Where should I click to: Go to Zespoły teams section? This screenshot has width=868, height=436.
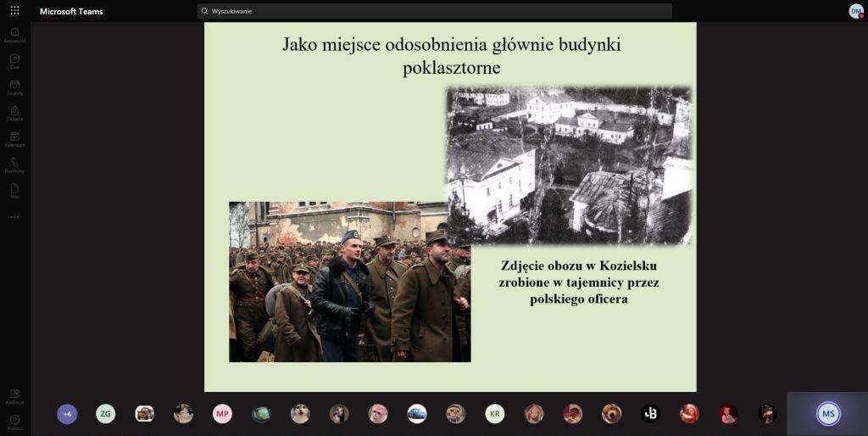[14, 87]
